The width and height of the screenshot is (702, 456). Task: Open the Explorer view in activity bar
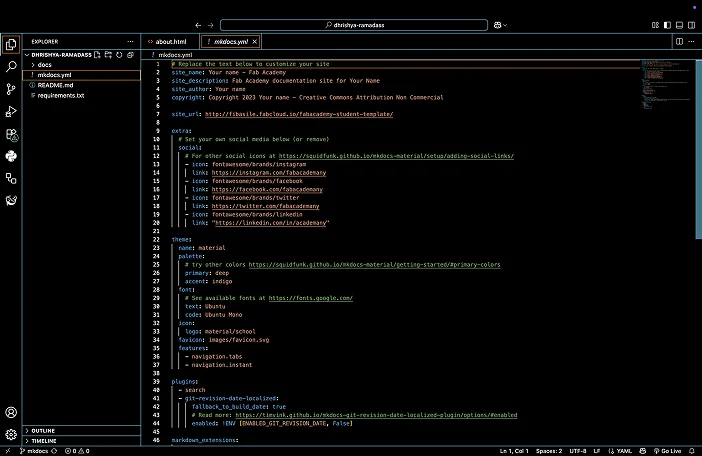click(11, 45)
